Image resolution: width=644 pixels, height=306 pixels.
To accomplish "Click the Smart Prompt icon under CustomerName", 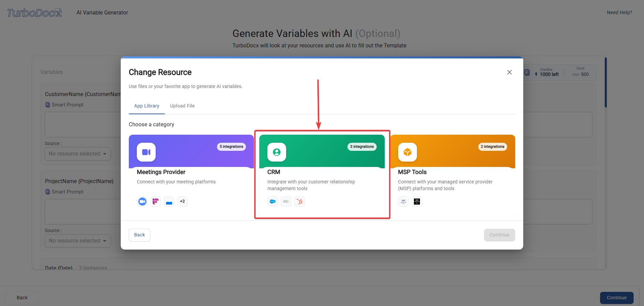I will (48, 105).
